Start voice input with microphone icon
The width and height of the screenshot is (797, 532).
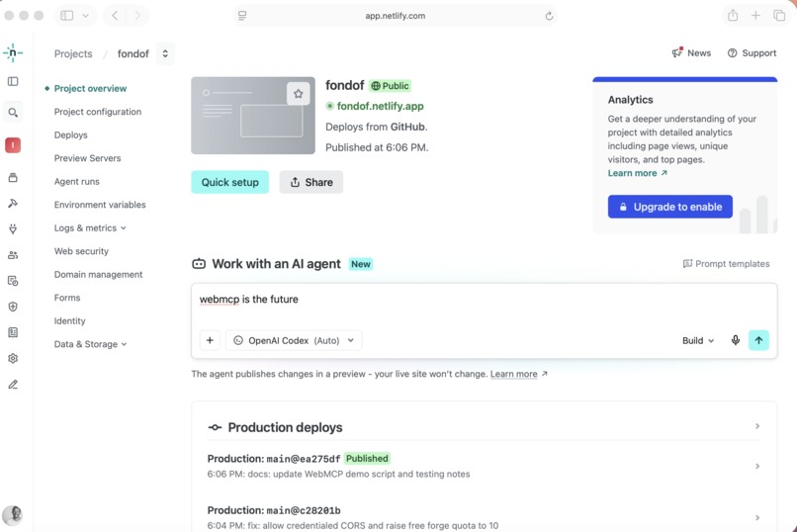(735, 340)
